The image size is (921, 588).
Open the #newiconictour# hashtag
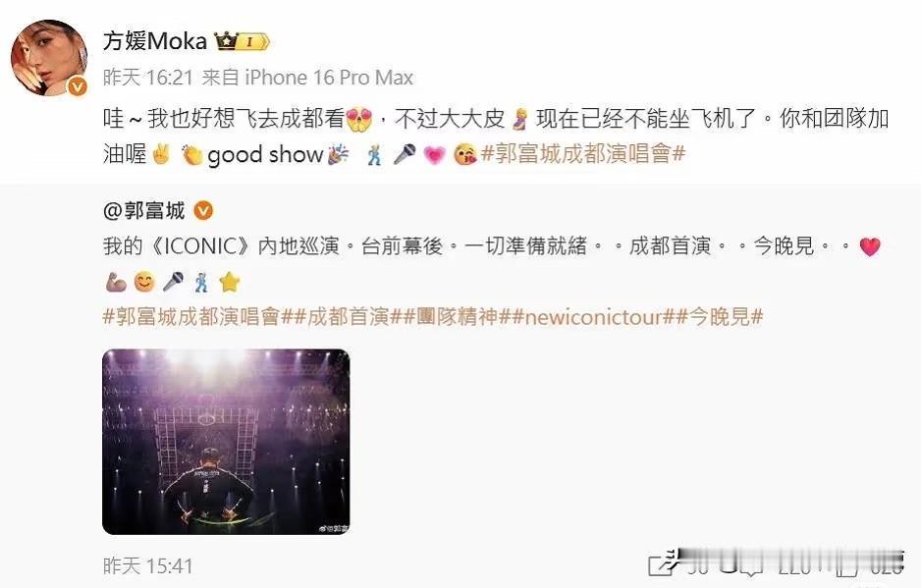pos(593,317)
